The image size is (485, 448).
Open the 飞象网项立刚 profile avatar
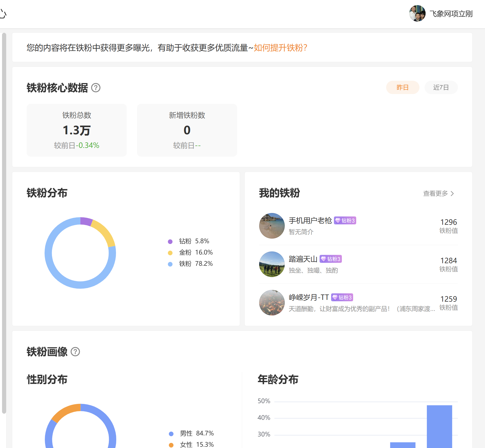tap(417, 13)
